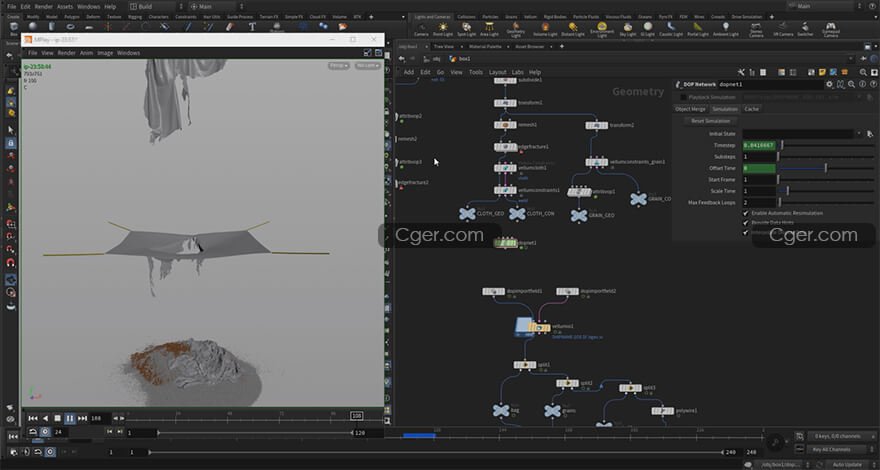Toggle Provide Data Hints checkbox
880x470 pixels.
[746, 222]
